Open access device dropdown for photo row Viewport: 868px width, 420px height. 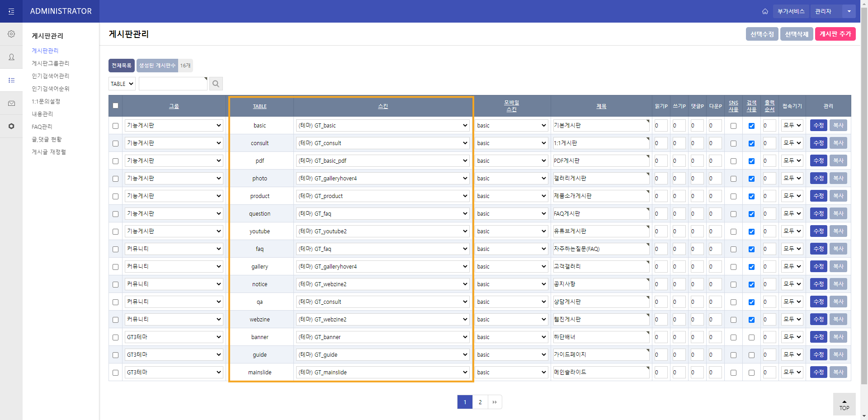point(792,178)
